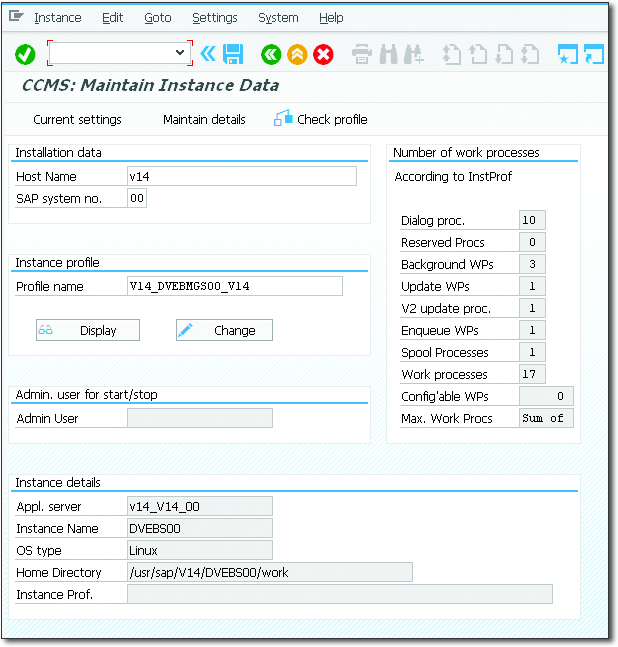Click the Host Name field

click(x=242, y=176)
